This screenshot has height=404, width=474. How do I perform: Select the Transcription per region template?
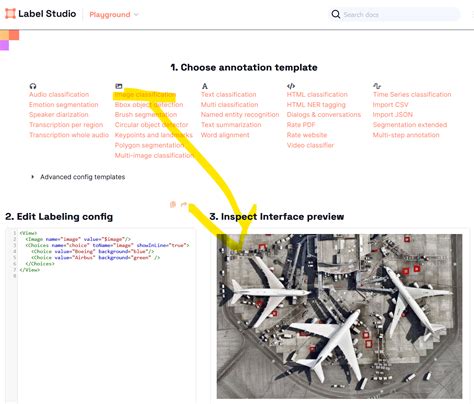pyautogui.click(x=66, y=125)
